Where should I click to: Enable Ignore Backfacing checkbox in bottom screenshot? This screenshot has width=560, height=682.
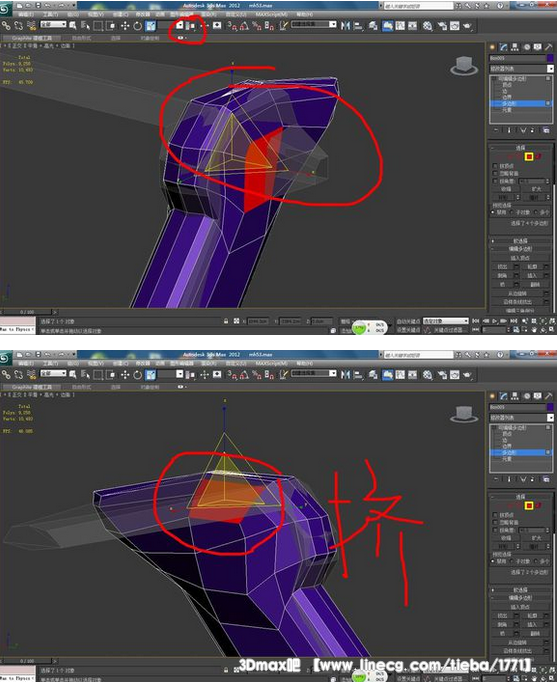pos(495,522)
